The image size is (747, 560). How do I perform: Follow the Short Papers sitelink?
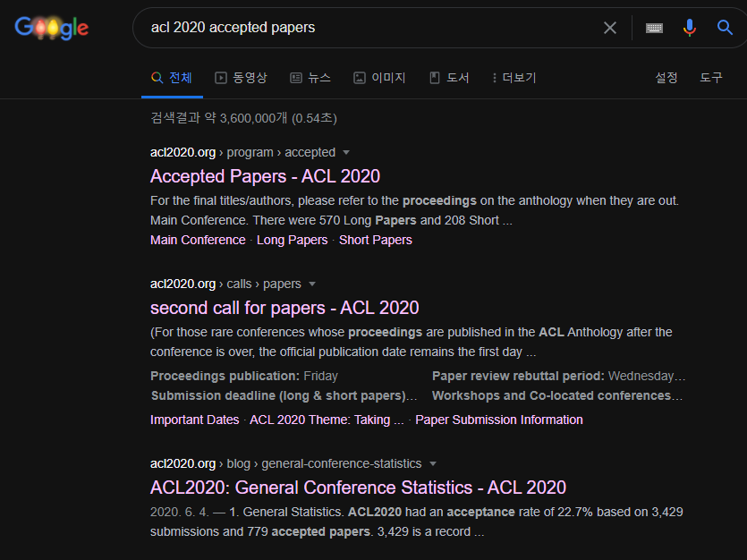[x=376, y=240]
